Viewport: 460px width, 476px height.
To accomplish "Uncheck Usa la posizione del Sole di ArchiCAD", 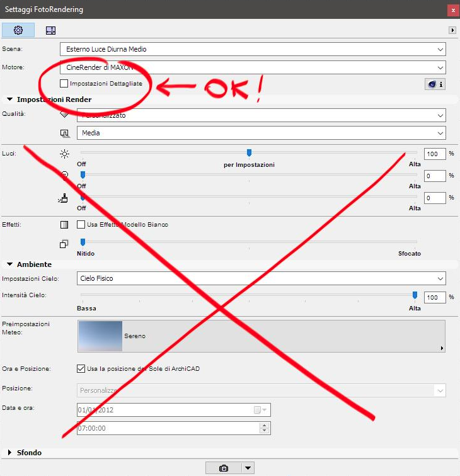I will pyautogui.click(x=81, y=368).
